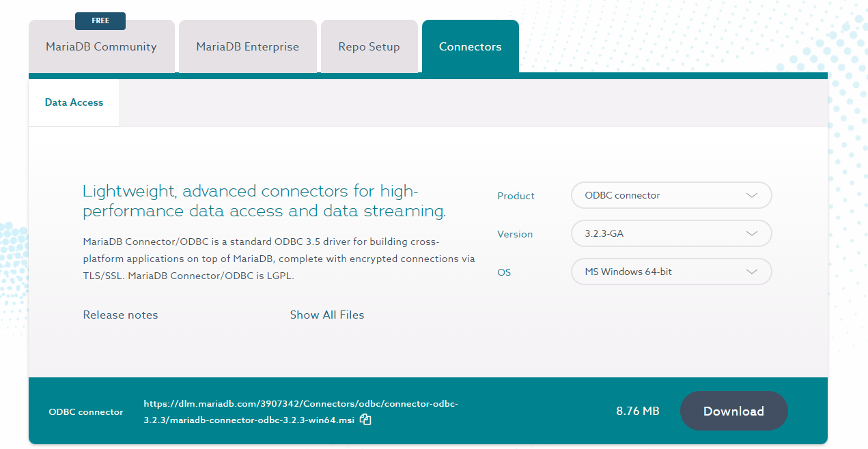Click the Product field label
The width and height of the screenshot is (868, 449).
pos(516,196)
